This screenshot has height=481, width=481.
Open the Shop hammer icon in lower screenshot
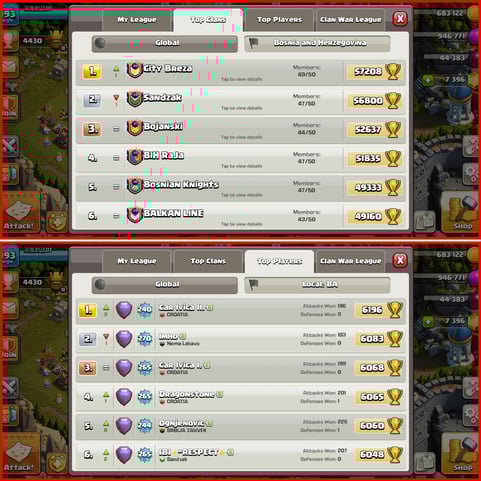pos(461,451)
